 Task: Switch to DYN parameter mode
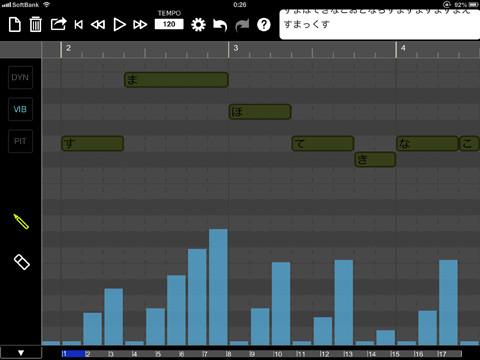(20, 77)
